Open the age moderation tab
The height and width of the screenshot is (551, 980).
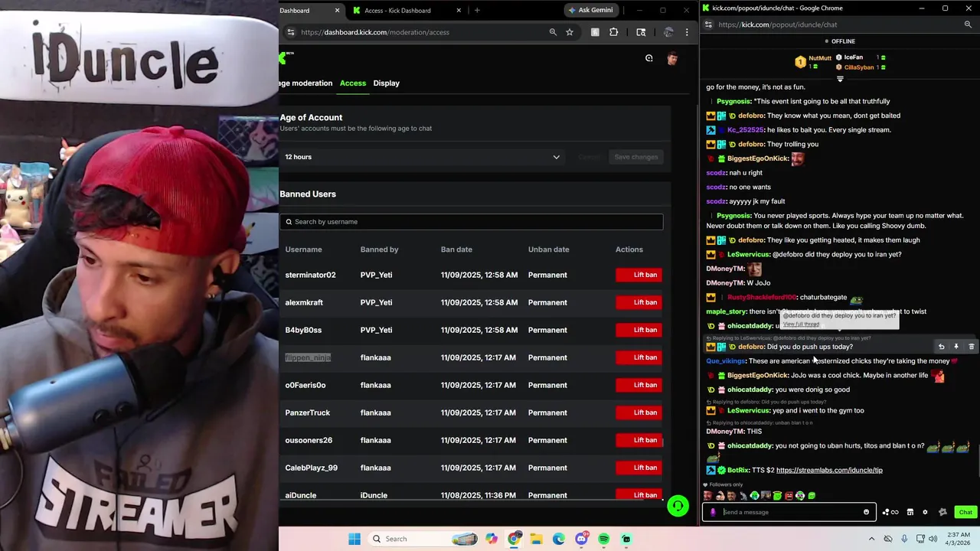coord(305,83)
